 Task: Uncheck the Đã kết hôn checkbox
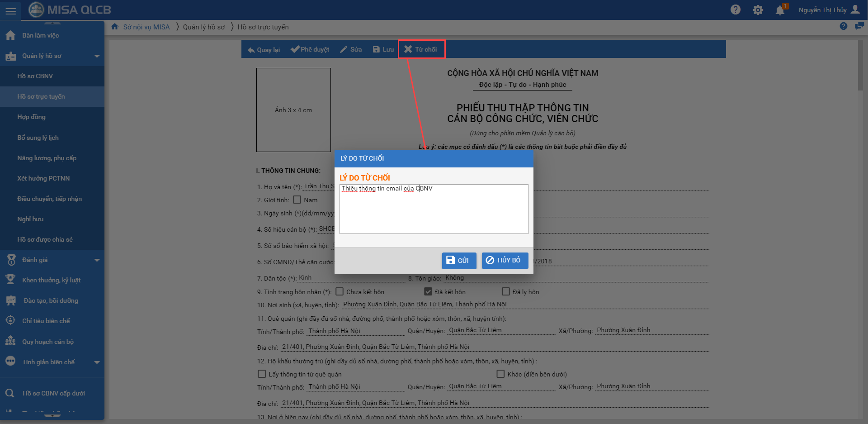[x=428, y=291]
